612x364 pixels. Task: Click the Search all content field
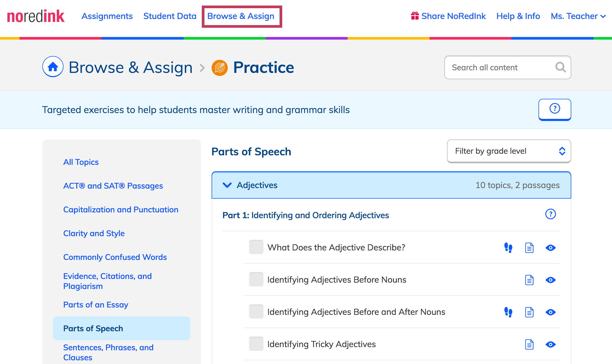click(x=508, y=67)
